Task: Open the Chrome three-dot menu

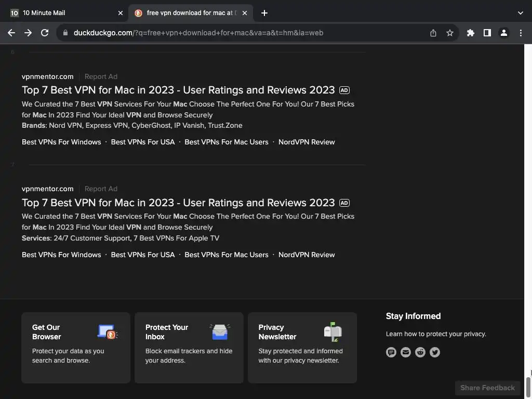Action: tap(521, 33)
